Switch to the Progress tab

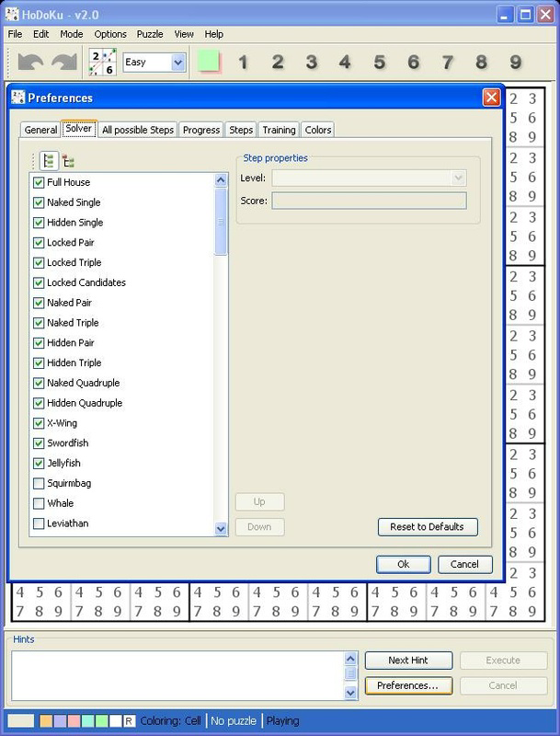click(201, 130)
